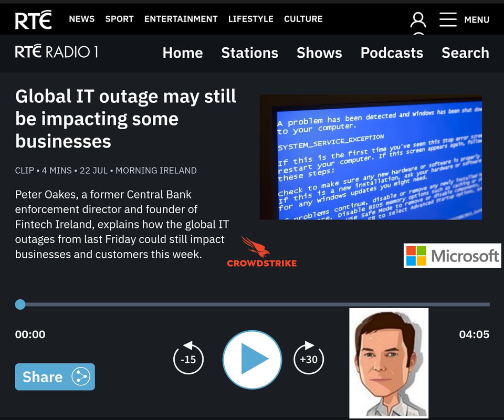Open the MENU text label
Screen dimensions: 504x420
pyautogui.click(x=477, y=20)
